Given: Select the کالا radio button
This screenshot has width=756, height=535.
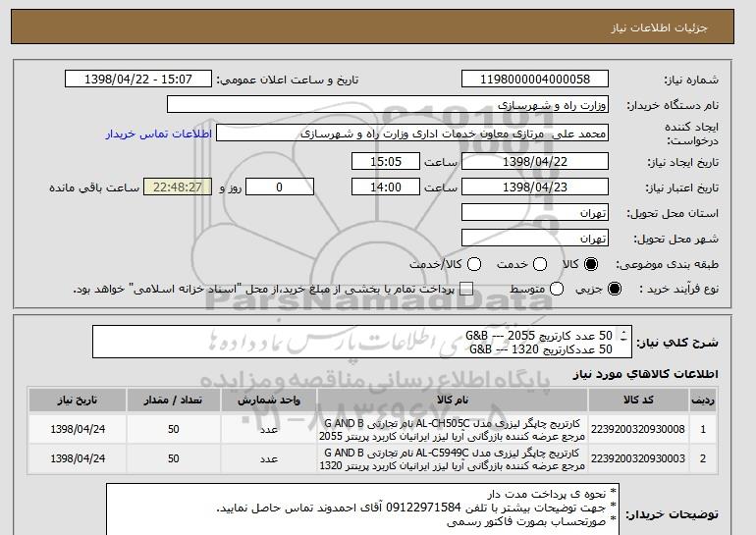Looking at the screenshot, I should 591,264.
